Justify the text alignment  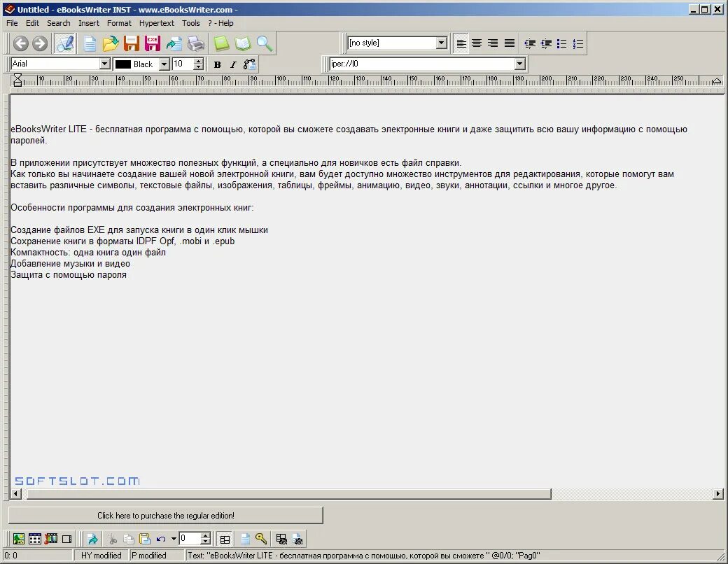tap(510, 43)
